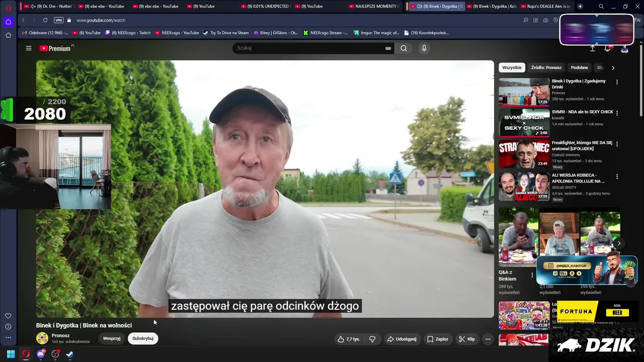Open the page search icon in address bar
The image size is (644, 362).
pos(526,20)
